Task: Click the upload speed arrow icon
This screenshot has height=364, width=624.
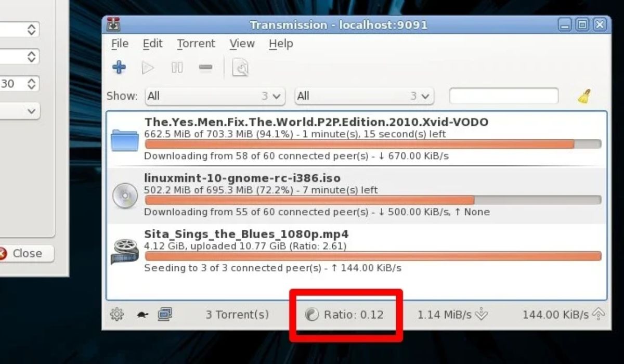Action: pyautogui.click(x=599, y=314)
